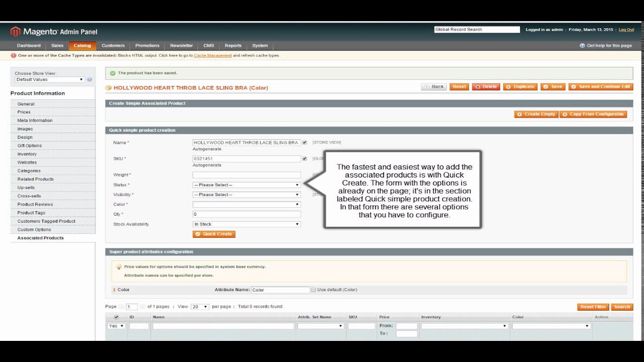Open the Yes filter dropdown in grid
The width and height of the screenshot is (644, 362).
pos(116,326)
